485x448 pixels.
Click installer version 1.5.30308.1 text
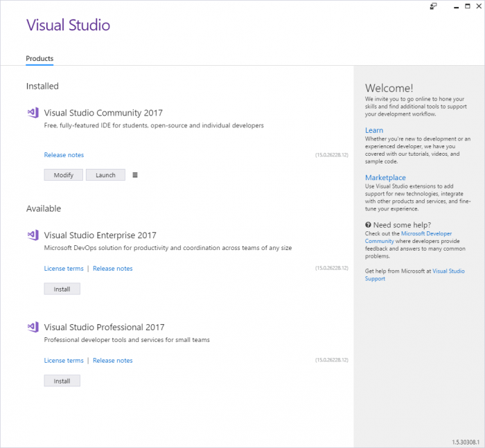(x=466, y=442)
